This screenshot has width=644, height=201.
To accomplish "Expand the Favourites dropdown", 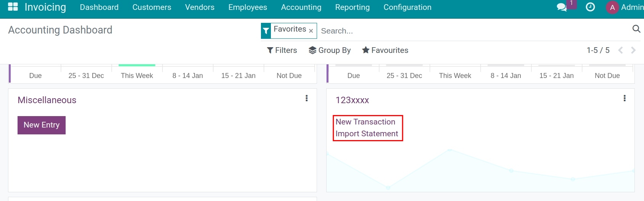I will (385, 50).
